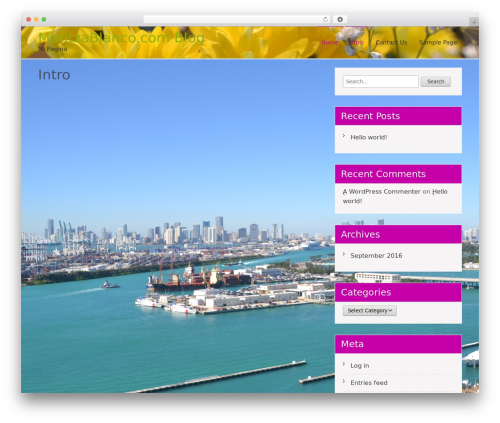Click the Mi Pagina tagline text

coord(53,49)
